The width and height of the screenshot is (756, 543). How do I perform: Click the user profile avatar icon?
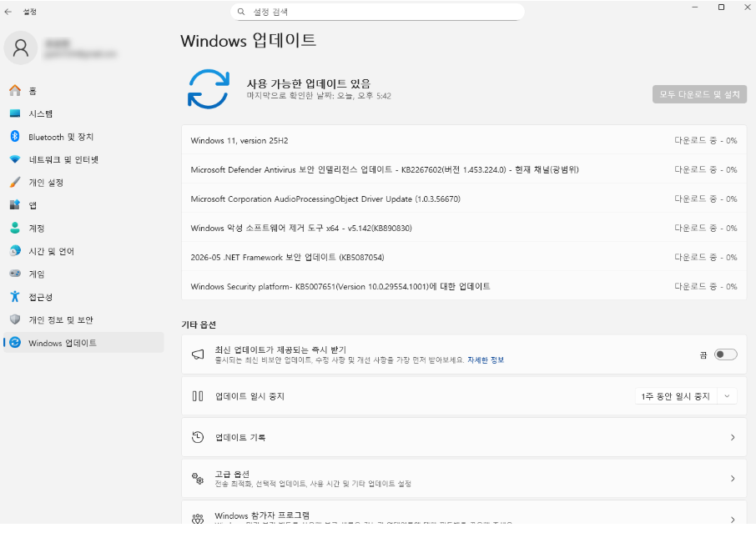(x=21, y=48)
